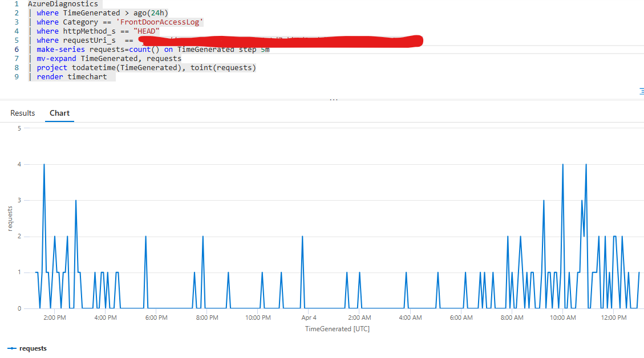
Task: Click line number 6 in the editor gutter
Action: 17,50
